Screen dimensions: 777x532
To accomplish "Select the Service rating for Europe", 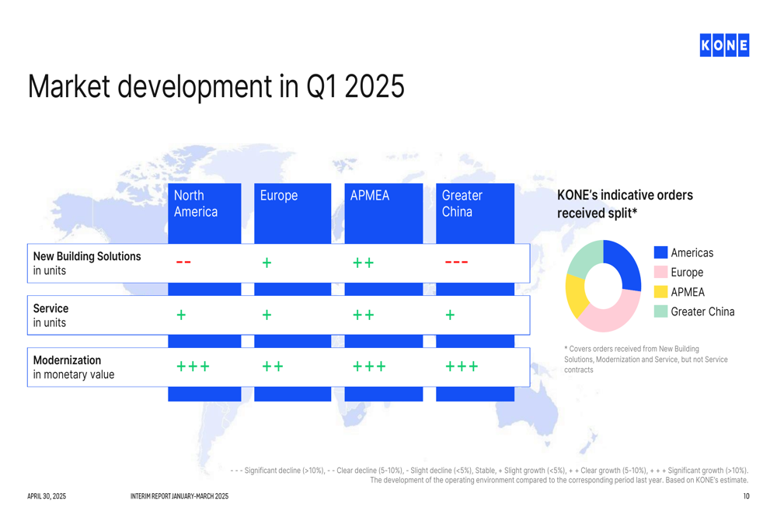I will point(267,315).
